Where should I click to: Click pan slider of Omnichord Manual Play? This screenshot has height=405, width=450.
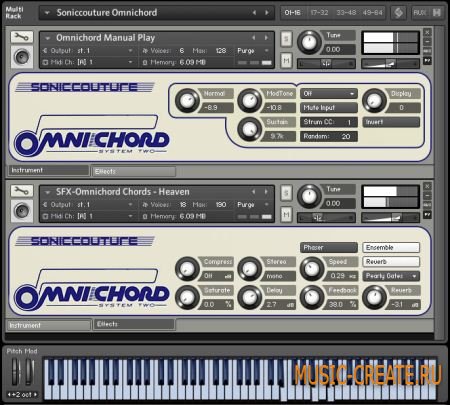326,64
